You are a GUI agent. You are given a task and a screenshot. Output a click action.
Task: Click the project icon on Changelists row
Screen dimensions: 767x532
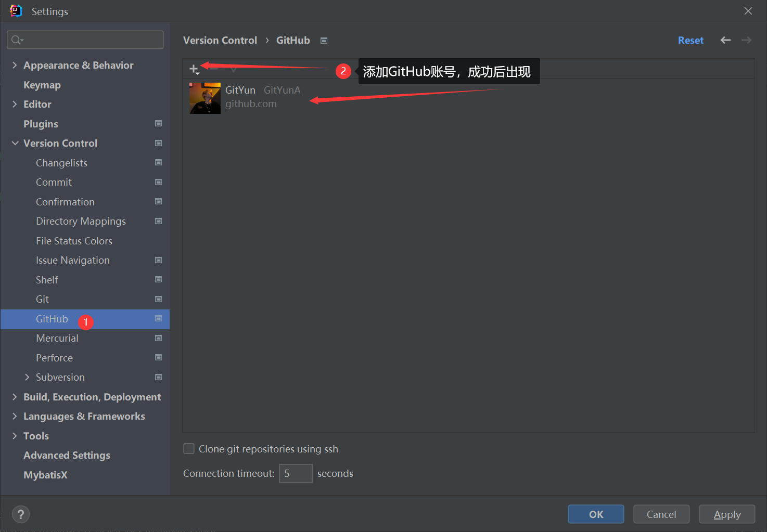pyautogui.click(x=159, y=162)
